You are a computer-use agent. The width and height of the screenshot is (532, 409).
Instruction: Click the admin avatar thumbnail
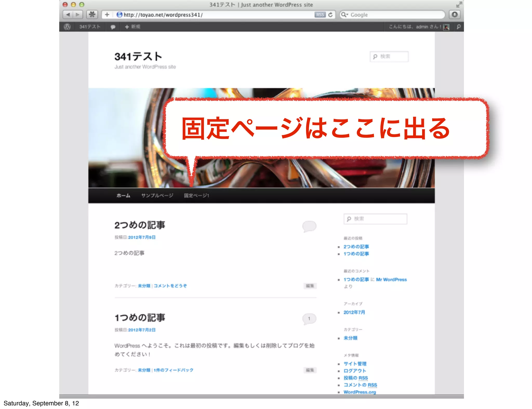(446, 27)
